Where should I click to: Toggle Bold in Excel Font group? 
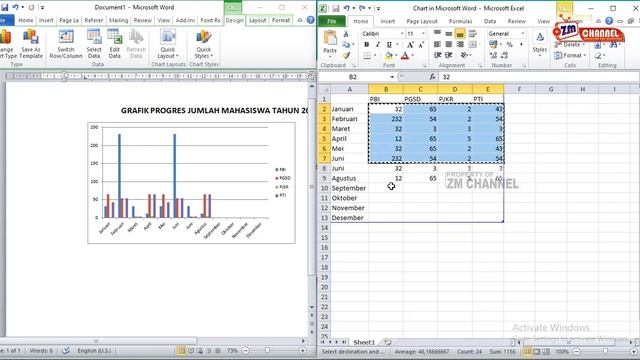[367, 44]
